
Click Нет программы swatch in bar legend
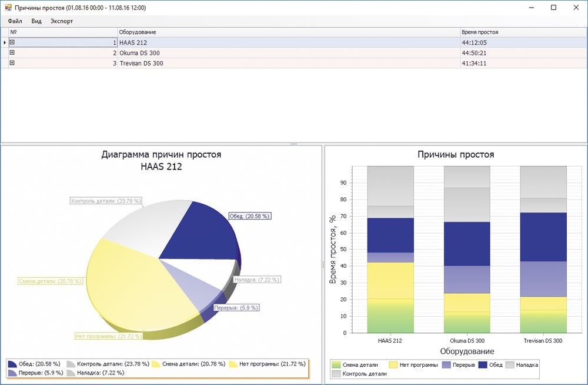click(393, 365)
